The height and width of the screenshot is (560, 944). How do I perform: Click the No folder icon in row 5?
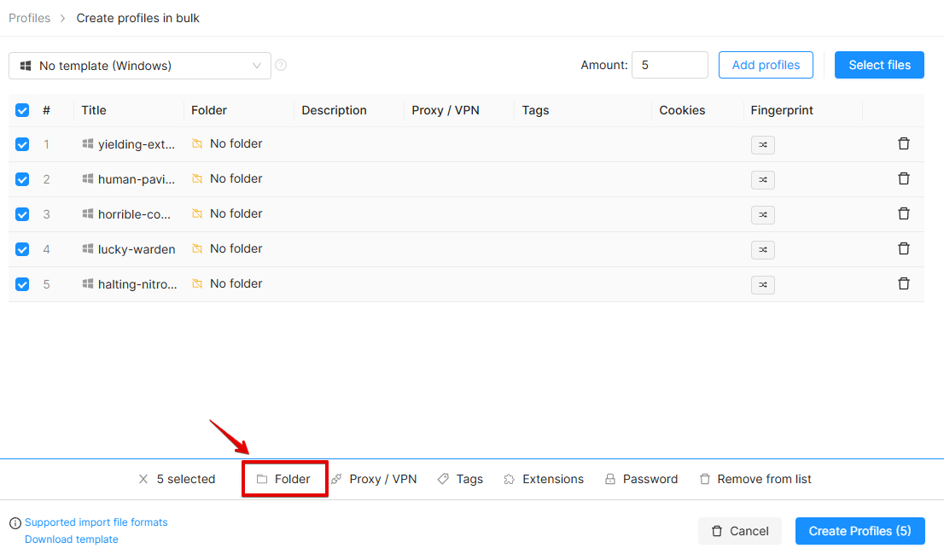click(197, 283)
